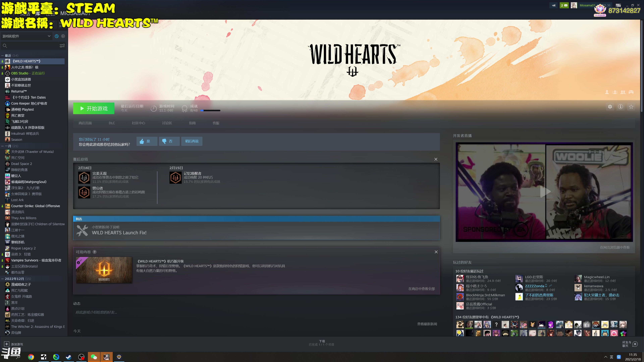
Task: Open the friend messages notification icon
Action: 564,5
